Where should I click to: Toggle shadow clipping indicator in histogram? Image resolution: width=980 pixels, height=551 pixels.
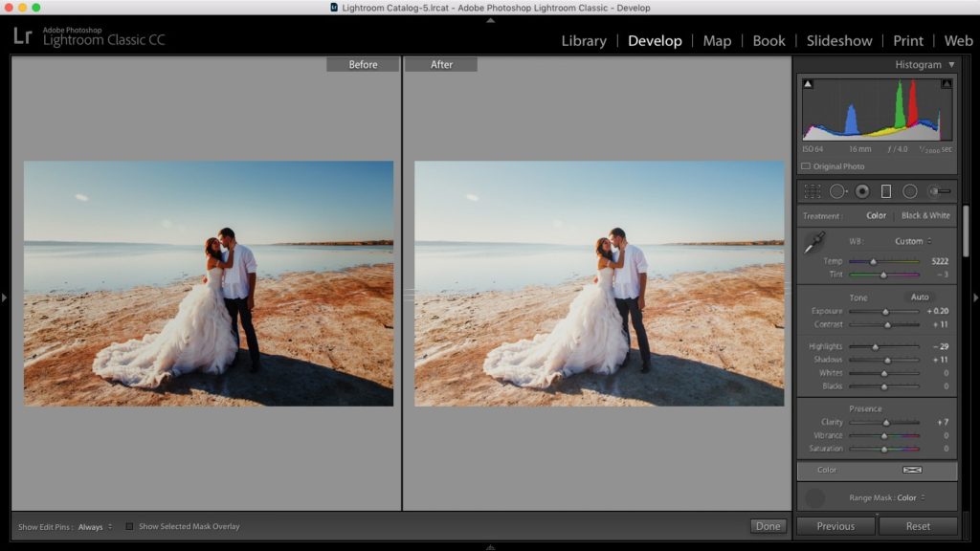coord(808,84)
